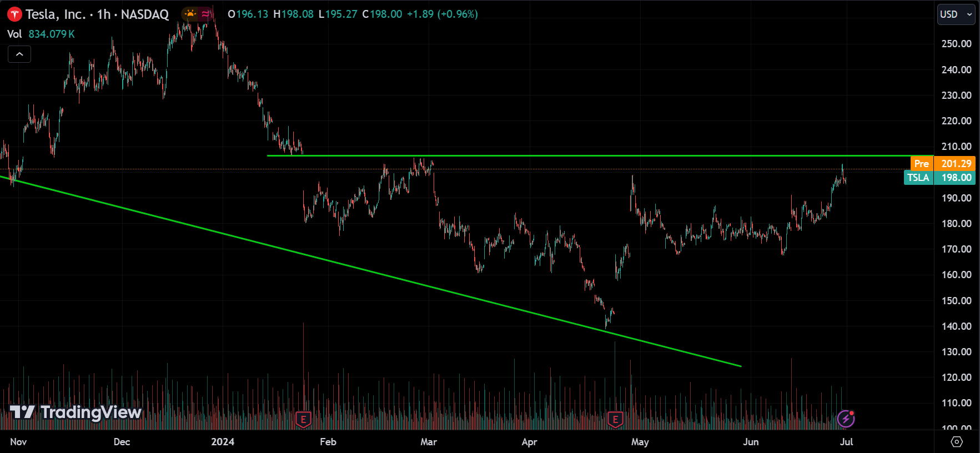The image size is (980, 453).
Task: Click the TradingView logo
Action: click(76, 412)
